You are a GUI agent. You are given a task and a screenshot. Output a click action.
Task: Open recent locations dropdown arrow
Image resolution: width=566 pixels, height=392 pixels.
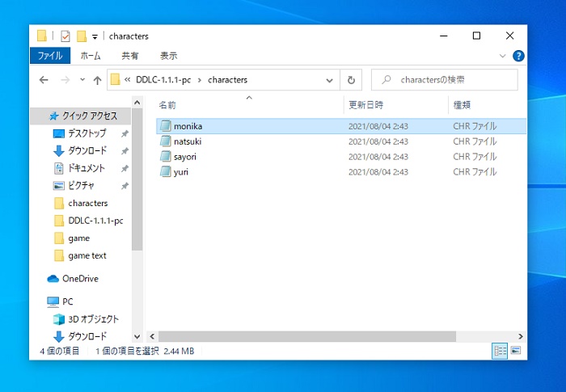82,79
